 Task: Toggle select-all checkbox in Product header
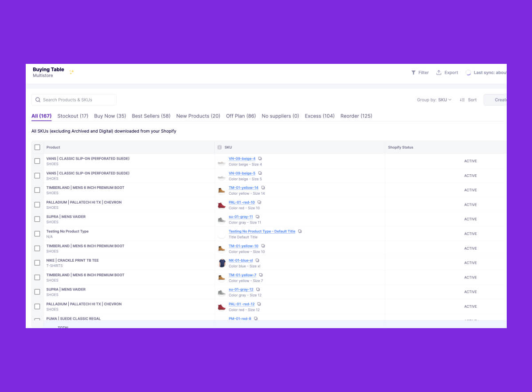(x=37, y=147)
